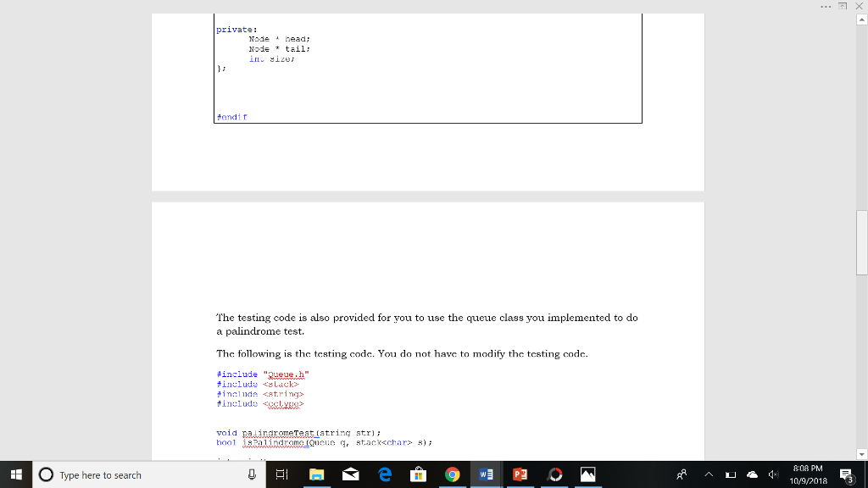Image resolution: width=868 pixels, height=488 pixels.
Task: Launch Microsoft Word from the taskbar
Action: [486, 474]
